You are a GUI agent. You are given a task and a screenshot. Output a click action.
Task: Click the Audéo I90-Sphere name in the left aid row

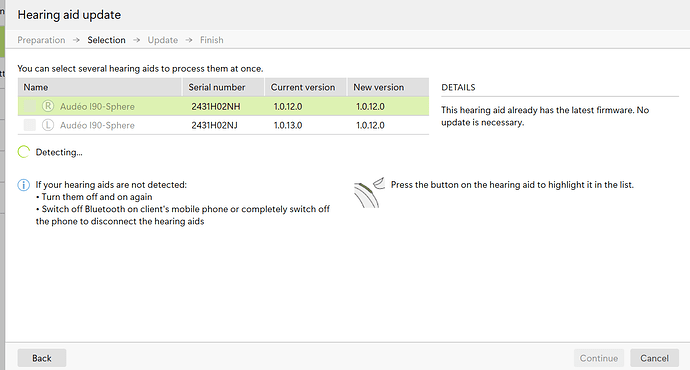[97, 125]
